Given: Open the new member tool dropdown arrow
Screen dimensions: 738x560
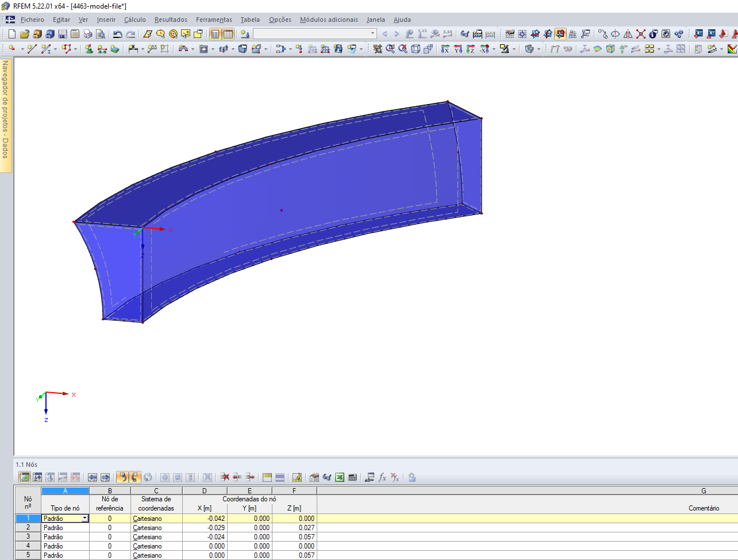Looking at the screenshot, I should (x=56, y=49).
